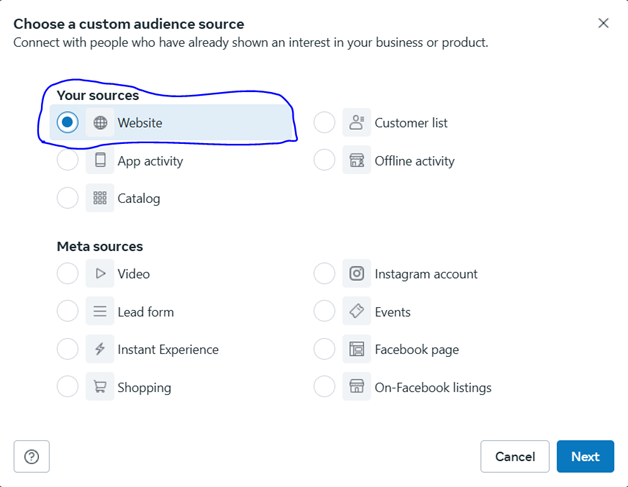Select the Facebook page radio button
Image resolution: width=628 pixels, height=487 pixels.
pyautogui.click(x=324, y=349)
